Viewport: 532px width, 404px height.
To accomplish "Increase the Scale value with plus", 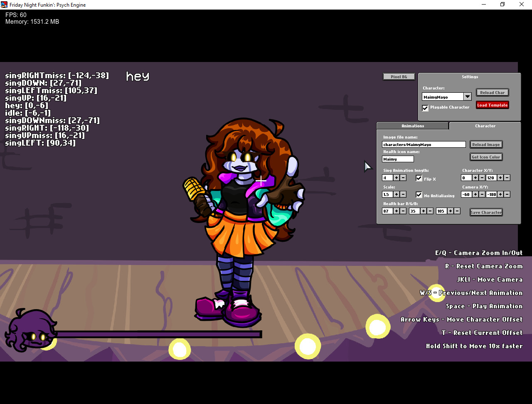I will tap(397, 194).
